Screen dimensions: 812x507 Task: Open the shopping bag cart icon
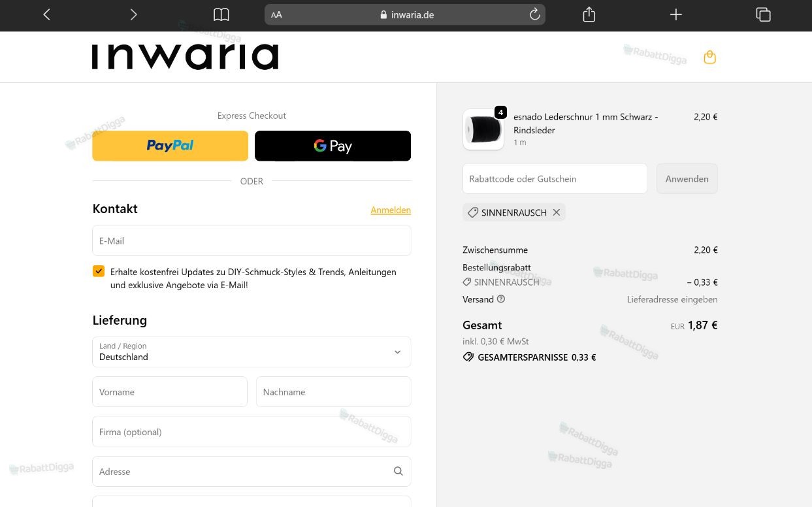click(x=710, y=57)
